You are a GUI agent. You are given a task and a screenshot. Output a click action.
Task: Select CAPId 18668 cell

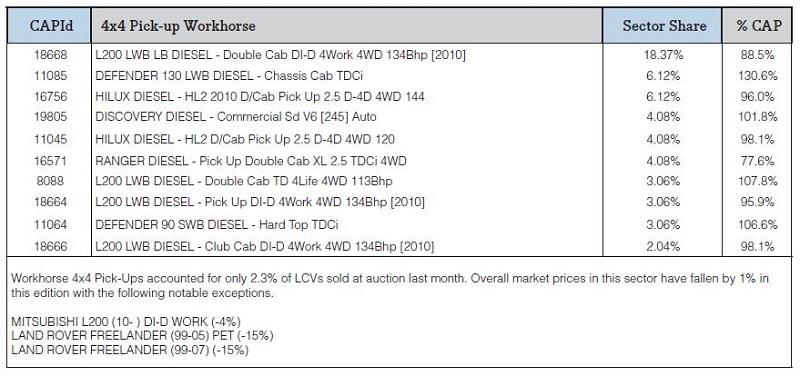51,55
